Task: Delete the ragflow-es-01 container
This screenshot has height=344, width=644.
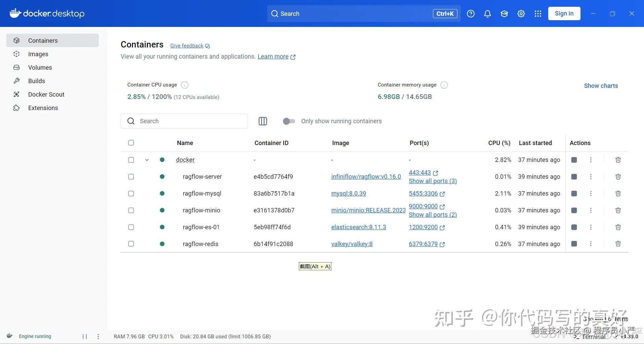Action: [618, 227]
